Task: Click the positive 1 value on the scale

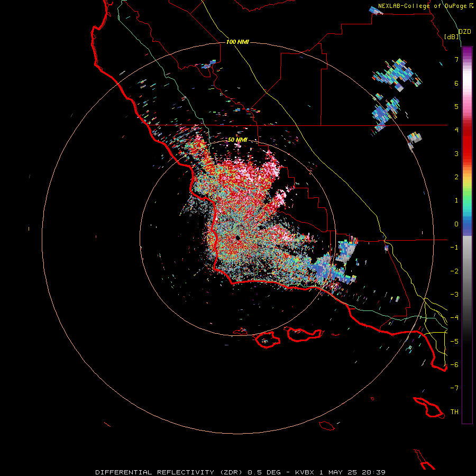Action: click(456, 200)
